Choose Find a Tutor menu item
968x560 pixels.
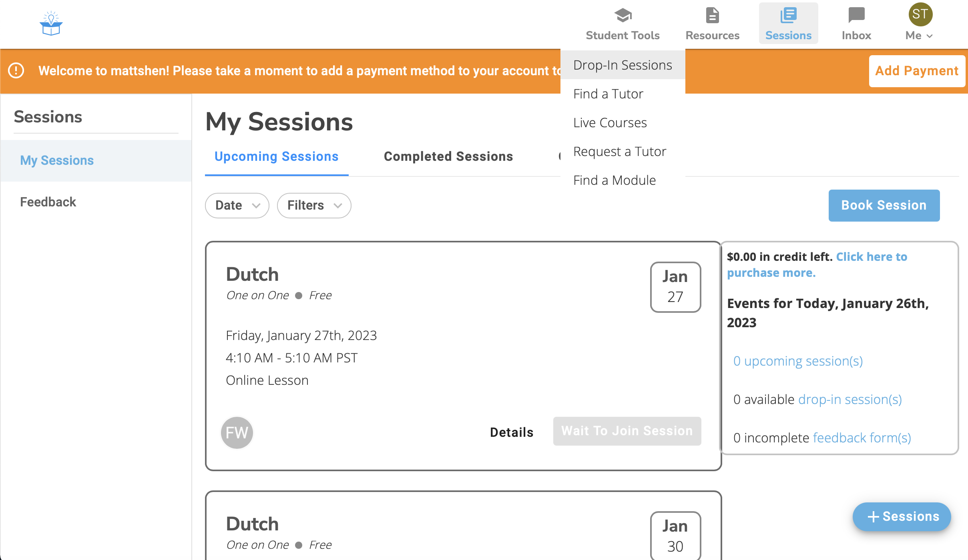point(608,94)
